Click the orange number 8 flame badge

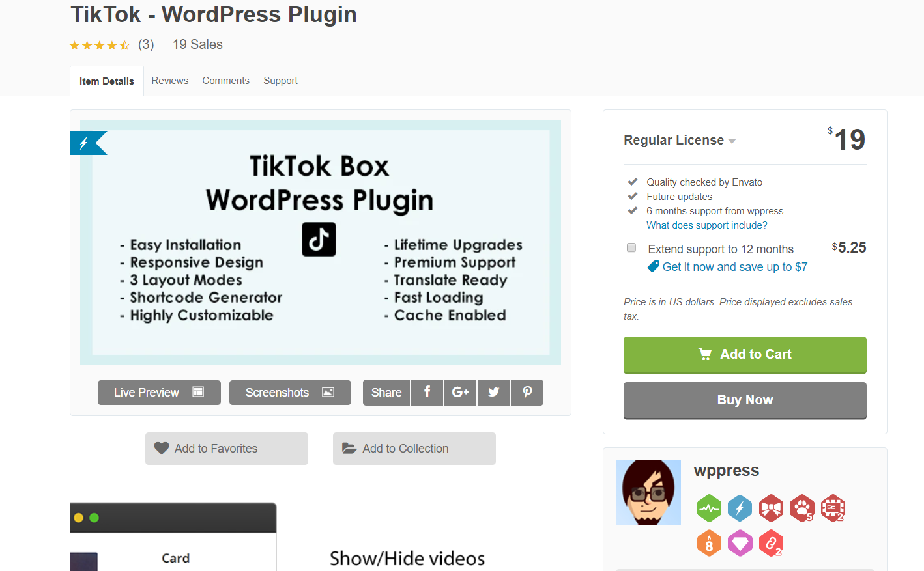pos(709,543)
